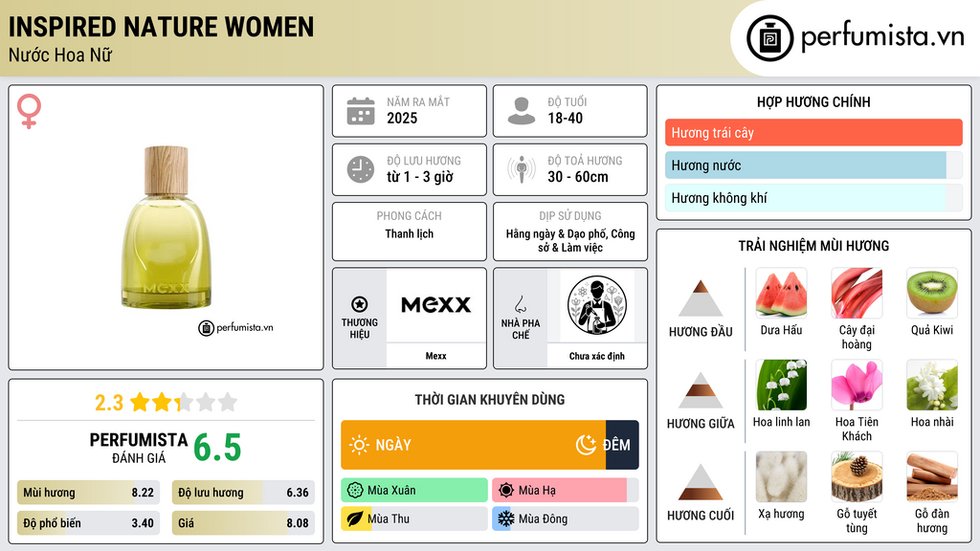The height and width of the screenshot is (551, 980).
Task: Click the sillage icon beside Độ toả hương
Action: point(522,169)
